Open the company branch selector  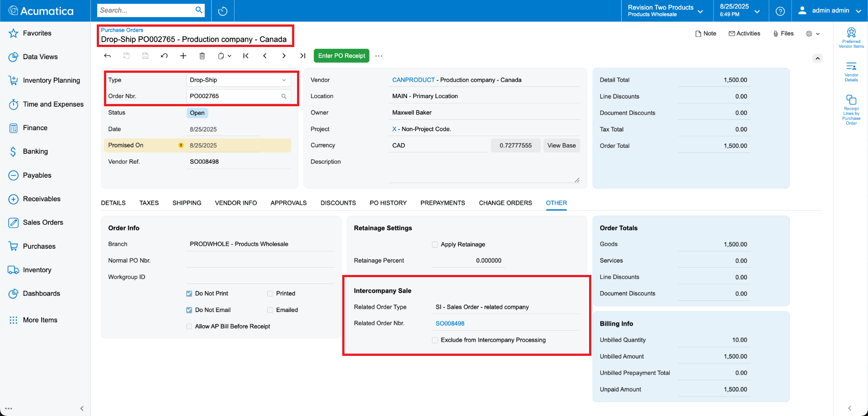[665, 11]
